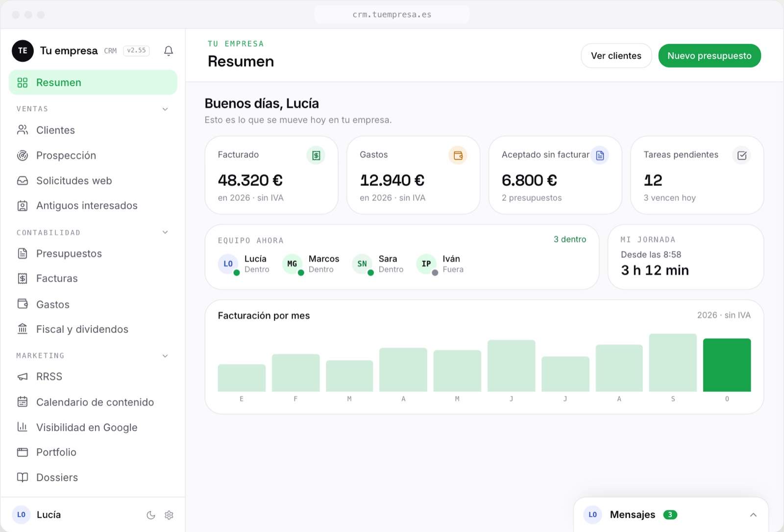Image resolution: width=784 pixels, height=532 pixels.
Task: Click the TE company logo avatar
Action: tap(23, 51)
